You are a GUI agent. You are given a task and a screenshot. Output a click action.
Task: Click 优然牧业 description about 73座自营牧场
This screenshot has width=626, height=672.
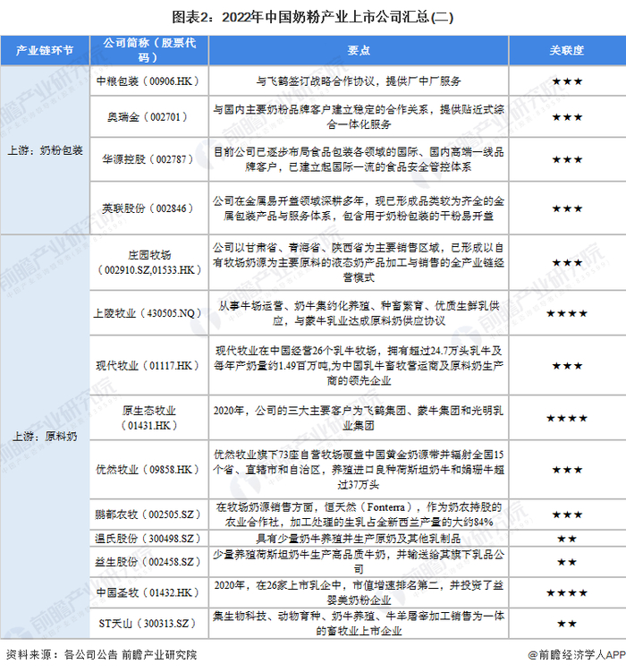[359, 469]
